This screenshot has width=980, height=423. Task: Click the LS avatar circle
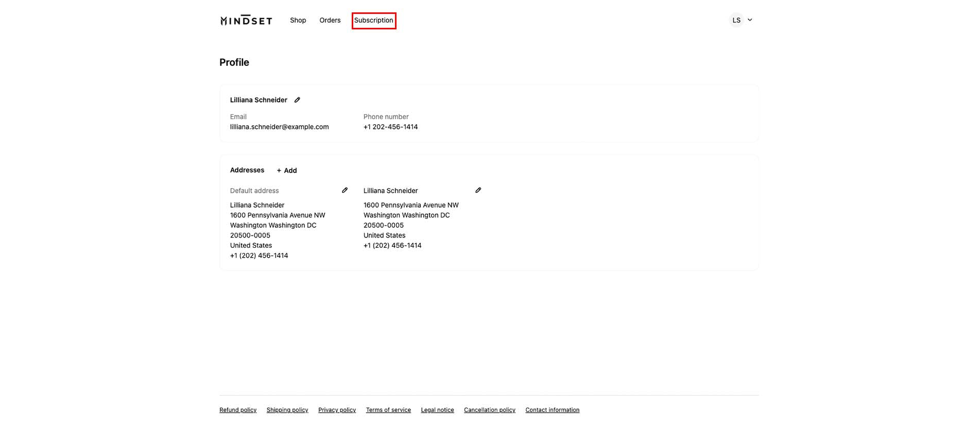tap(736, 20)
